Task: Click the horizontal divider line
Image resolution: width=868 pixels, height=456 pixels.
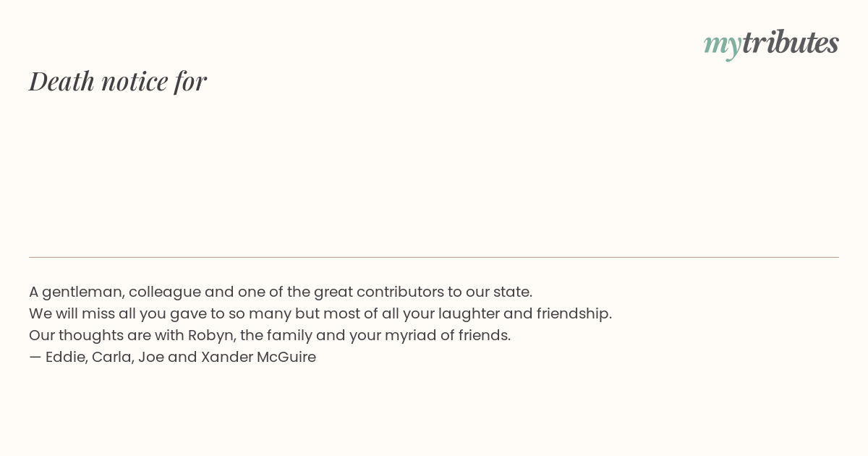Action: [434, 257]
